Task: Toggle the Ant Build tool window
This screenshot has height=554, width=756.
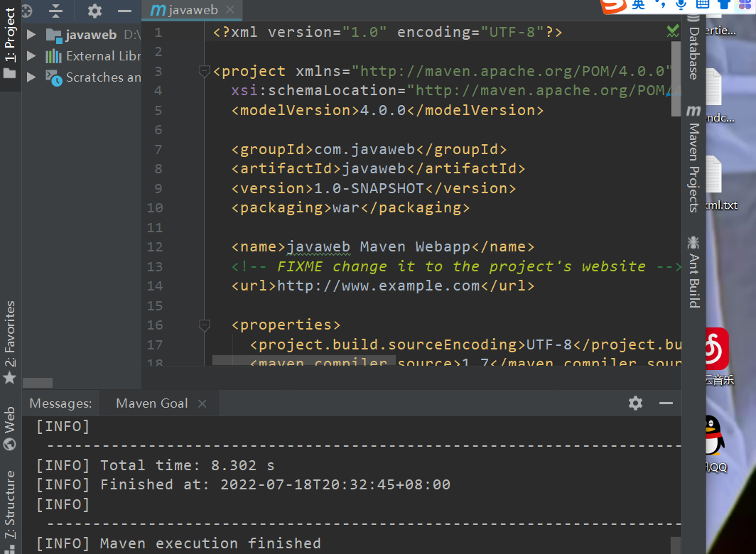Action: coord(693,272)
